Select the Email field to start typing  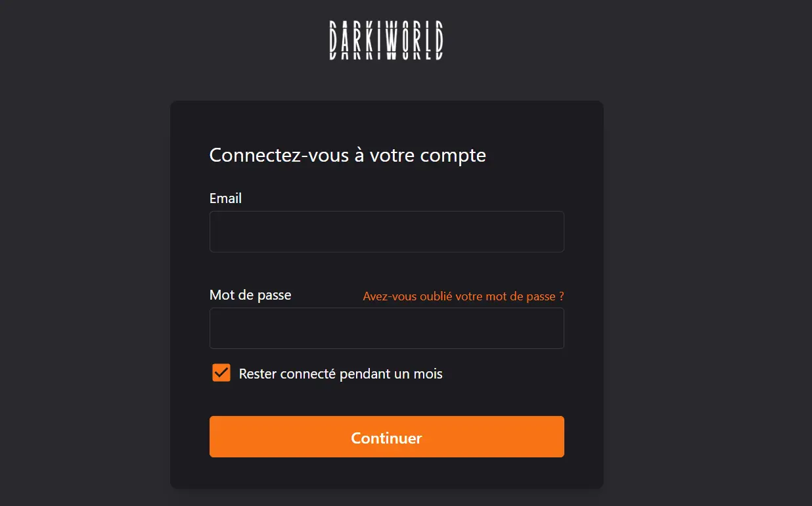[386, 231]
